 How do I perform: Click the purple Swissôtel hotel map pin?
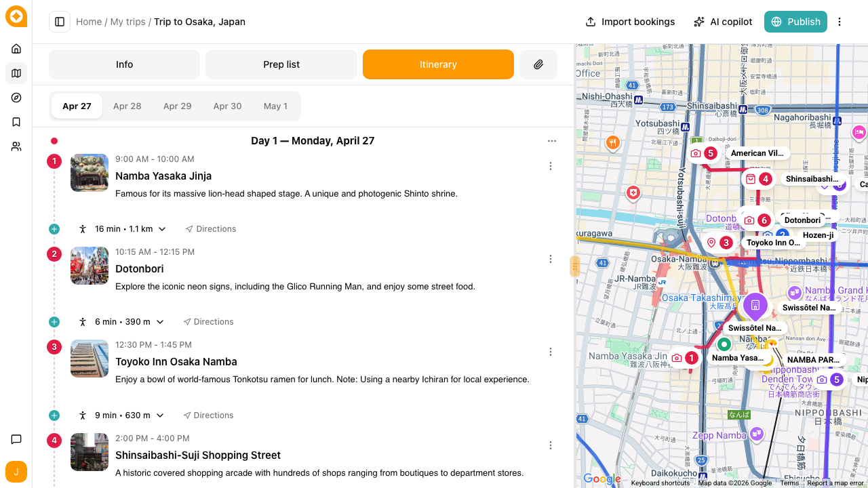755,306
